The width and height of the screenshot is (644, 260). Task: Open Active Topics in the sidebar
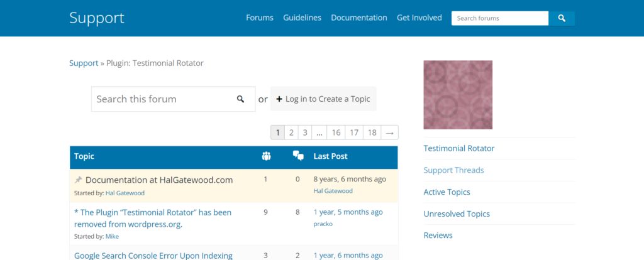point(447,192)
